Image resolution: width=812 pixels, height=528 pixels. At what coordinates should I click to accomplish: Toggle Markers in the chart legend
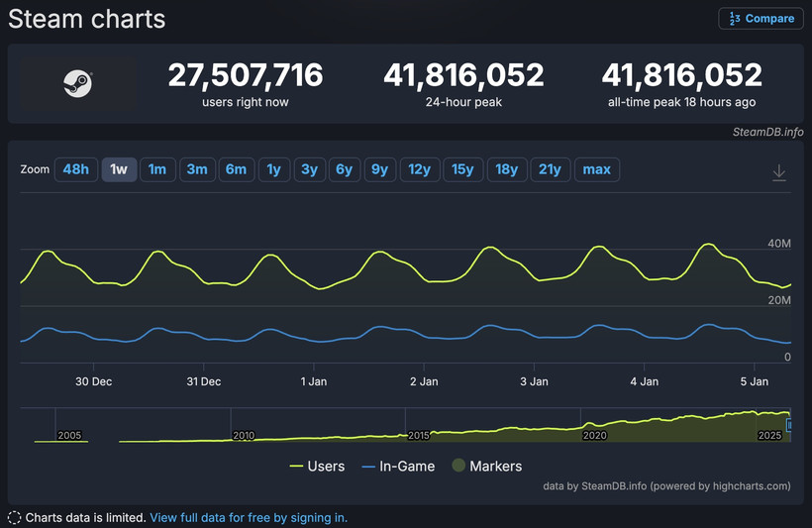486,466
